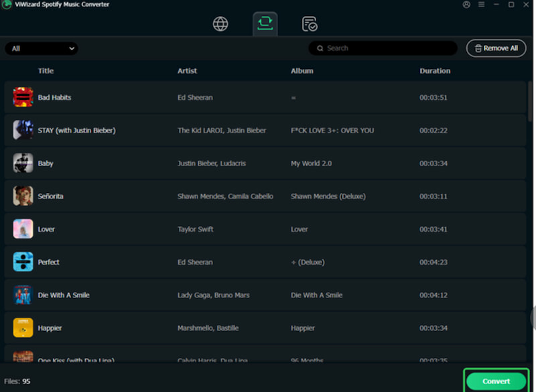Click the Remove All button
536x392 pixels.
coord(496,48)
